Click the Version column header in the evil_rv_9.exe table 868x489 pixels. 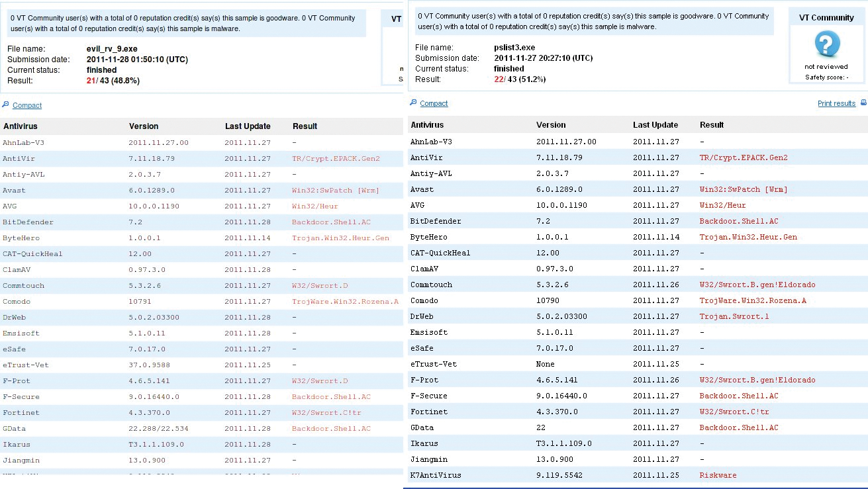tap(143, 126)
